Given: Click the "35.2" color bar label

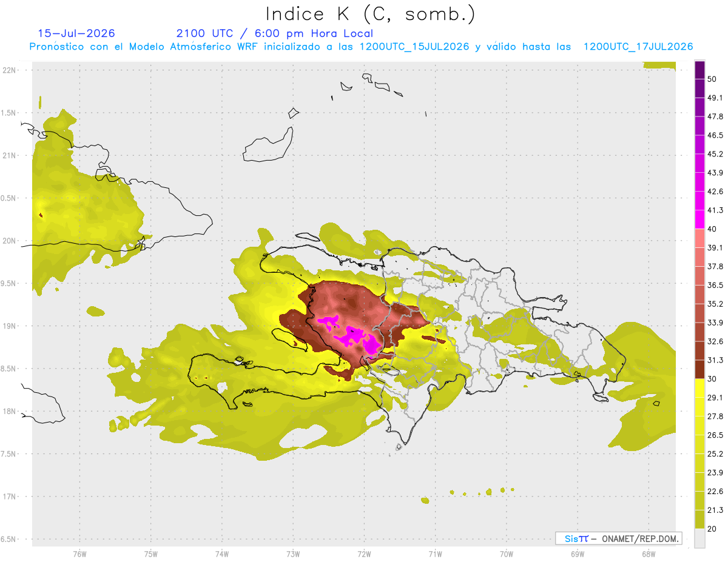Looking at the screenshot, I should point(715,304).
